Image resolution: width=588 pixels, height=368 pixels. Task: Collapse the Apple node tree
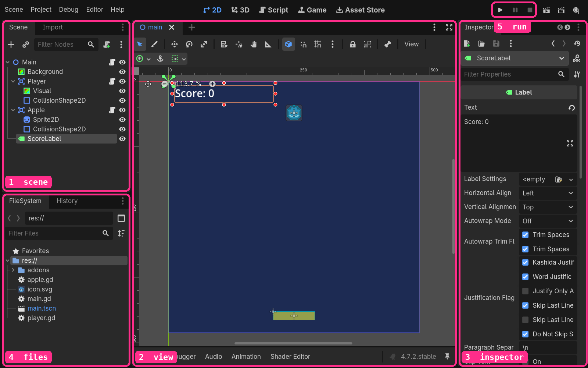13,110
